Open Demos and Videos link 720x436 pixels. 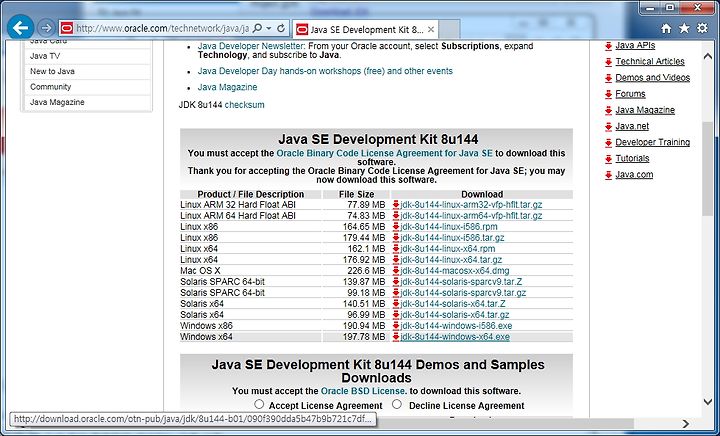652,78
